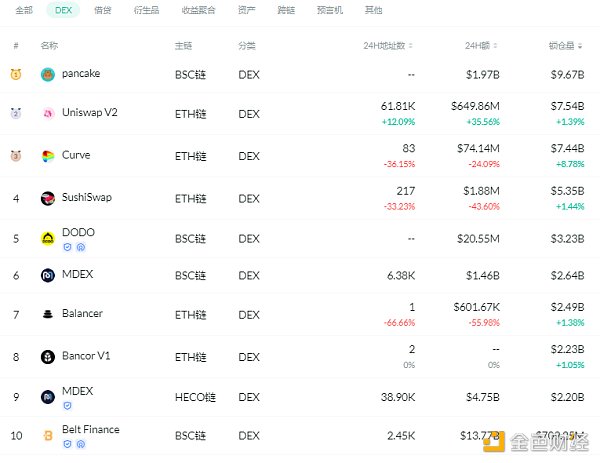Screen dimensions: 600x463
Task: Open the SushiSwap project name link
Action: click(x=87, y=198)
